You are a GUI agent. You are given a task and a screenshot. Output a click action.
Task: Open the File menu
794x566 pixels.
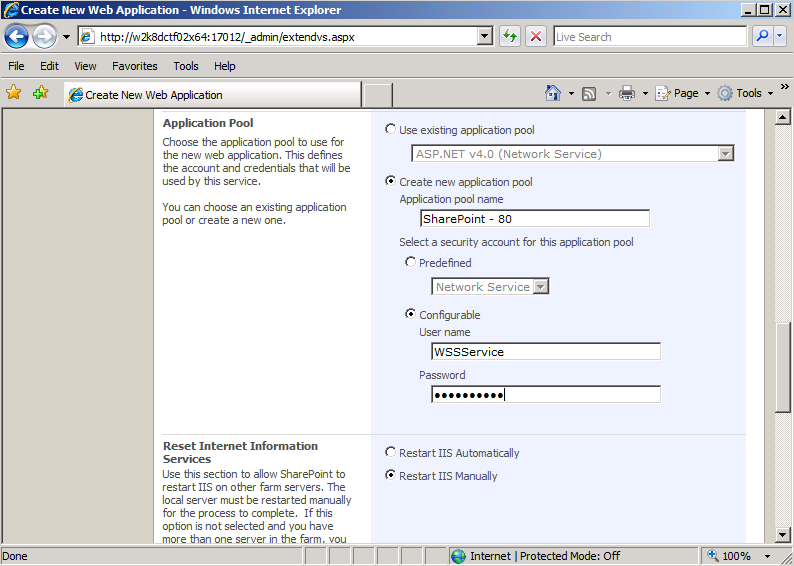click(x=16, y=66)
